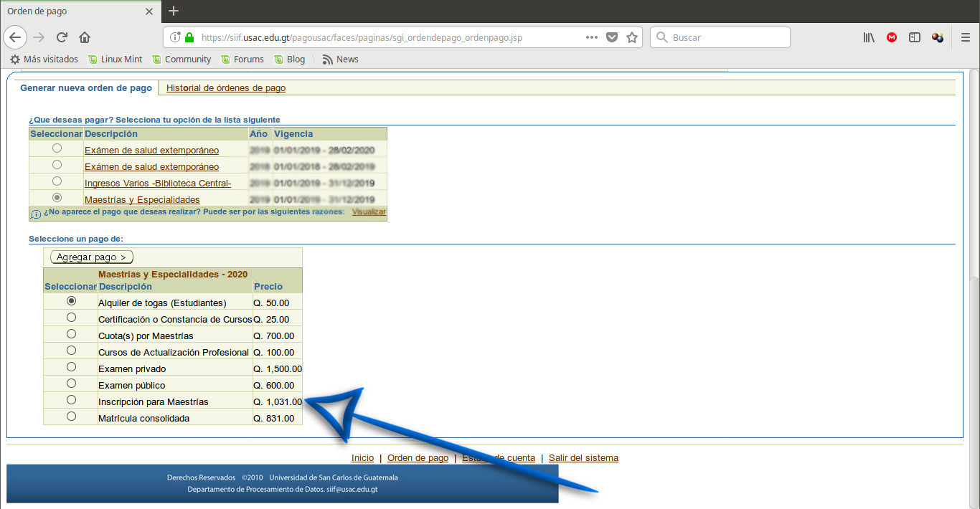Click the Salir del sistema footer link

(583, 458)
